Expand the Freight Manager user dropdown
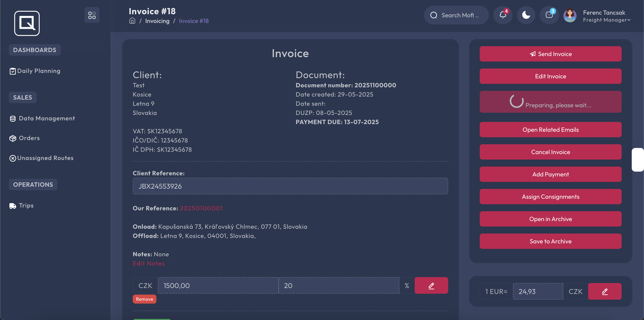644x320 pixels. (607, 20)
